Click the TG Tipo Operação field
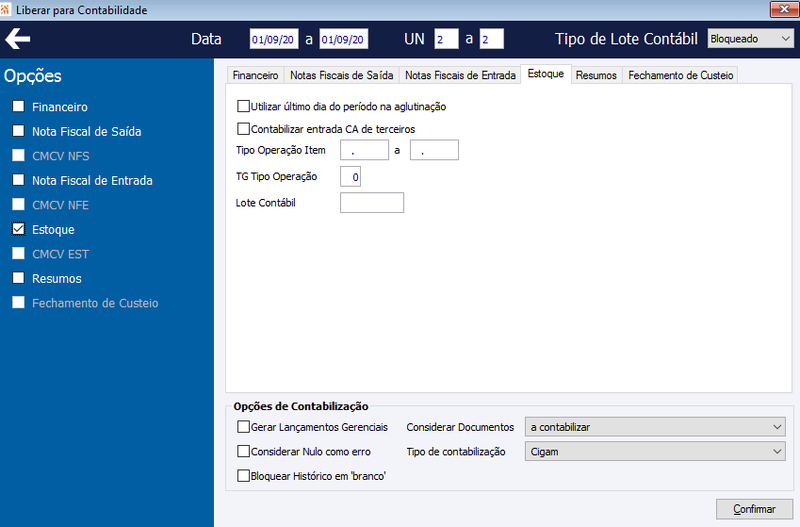 click(x=351, y=177)
